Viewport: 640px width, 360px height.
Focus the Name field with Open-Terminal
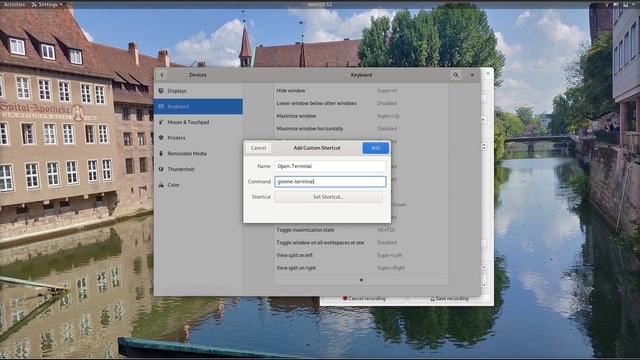330,166
